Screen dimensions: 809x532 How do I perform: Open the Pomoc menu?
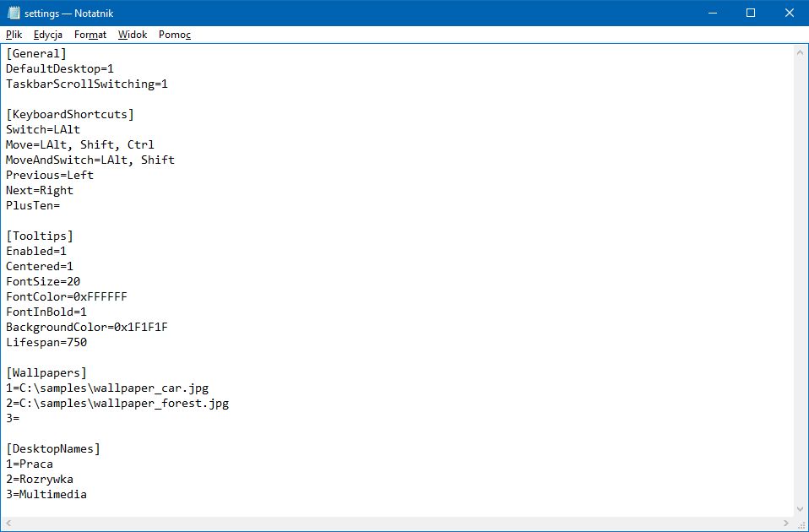pos(175,35)
